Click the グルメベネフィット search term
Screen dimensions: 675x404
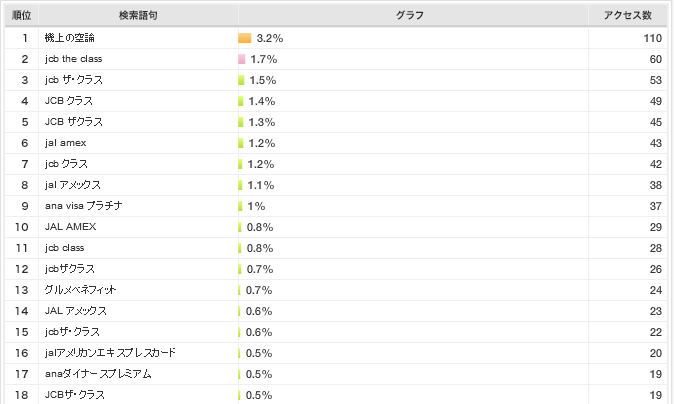(x=81, y=290)
